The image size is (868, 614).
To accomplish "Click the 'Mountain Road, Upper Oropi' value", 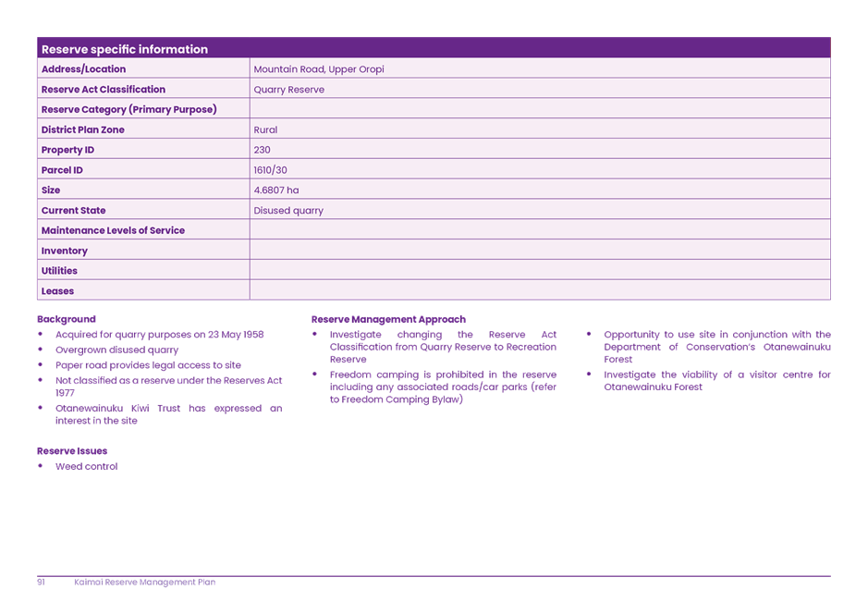I will point(318,69).
